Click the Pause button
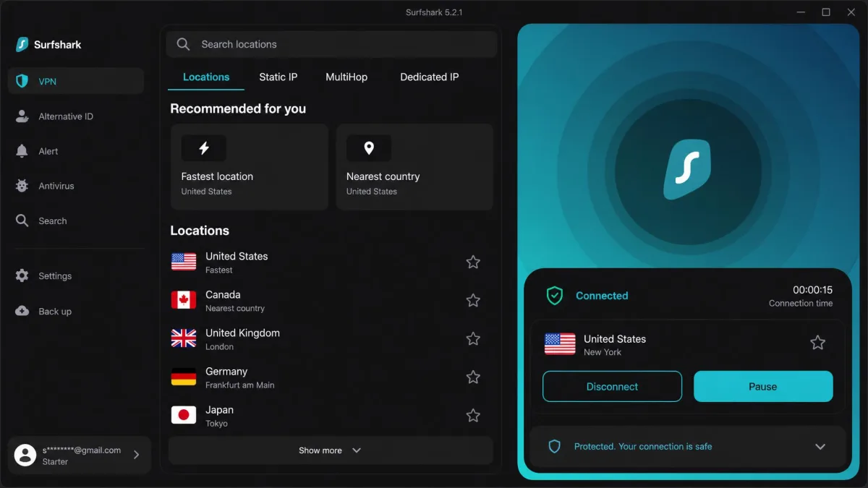Viewport: 868px width, 488px height. tap(763, 387)
